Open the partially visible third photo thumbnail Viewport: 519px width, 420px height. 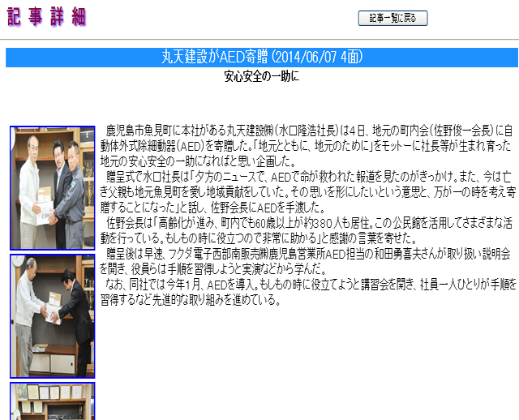coord(52,401)
